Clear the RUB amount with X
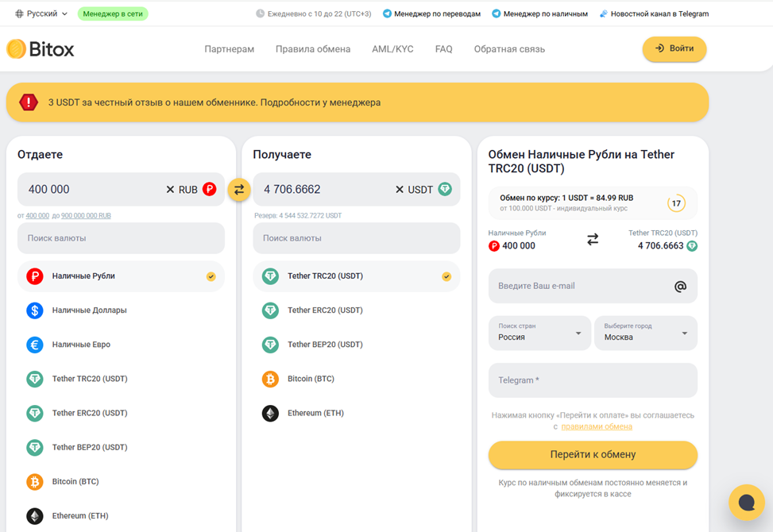Image resolution: width=773 pixels, height=532 pixels. click(x=170, y=190)
